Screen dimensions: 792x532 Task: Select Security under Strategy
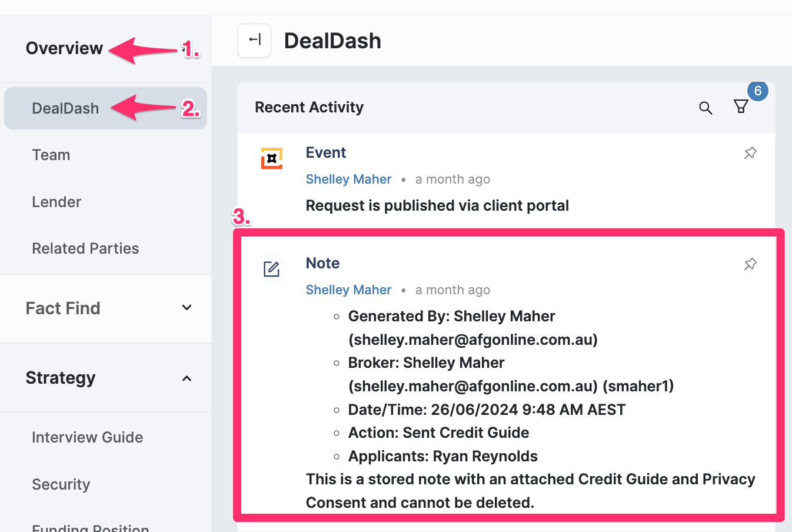(61, 484)
